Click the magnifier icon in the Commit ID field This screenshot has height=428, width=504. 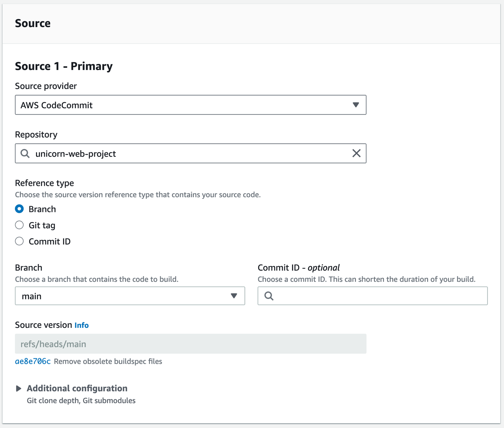[x=269, y=296]
